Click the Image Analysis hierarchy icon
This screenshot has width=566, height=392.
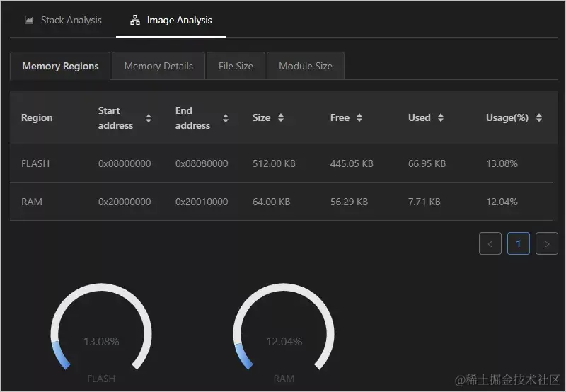point(135,21)
